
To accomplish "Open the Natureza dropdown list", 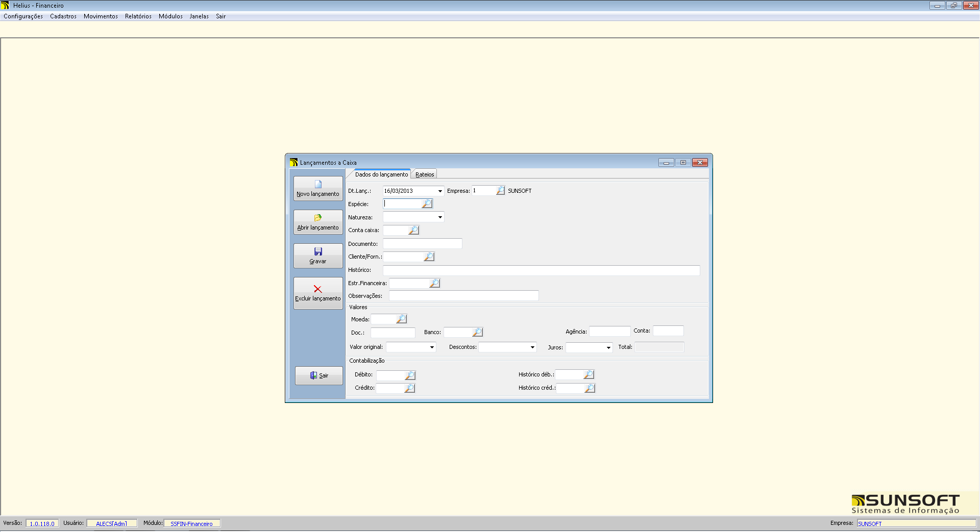I will pyautogui.click(x=440, y=217).
